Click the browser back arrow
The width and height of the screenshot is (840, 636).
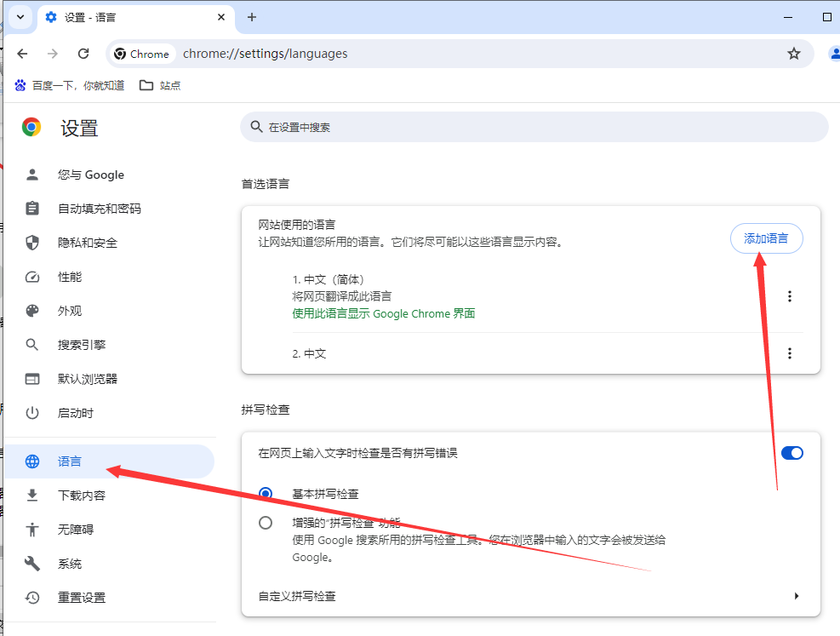tap(22, 54)
